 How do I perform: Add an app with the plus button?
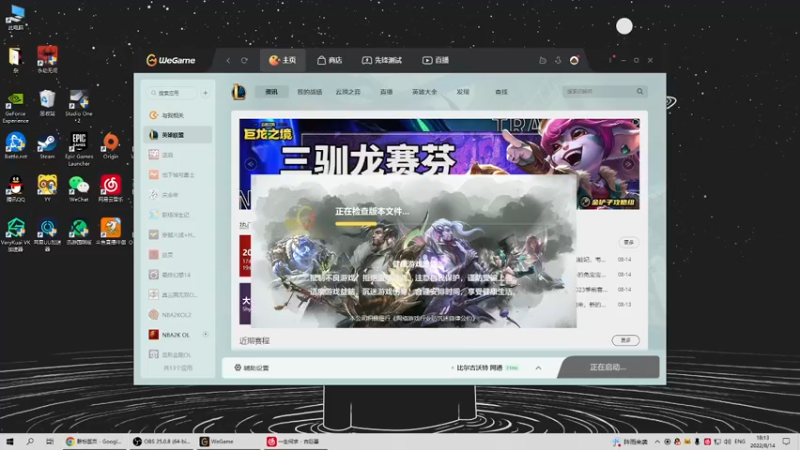tap(205, 93)
